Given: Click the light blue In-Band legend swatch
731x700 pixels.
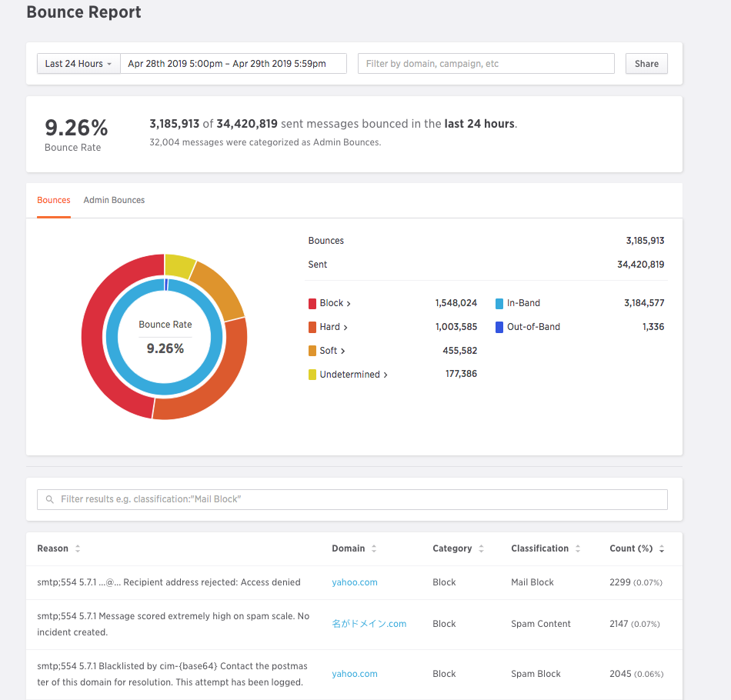Looking at the screenshot, I should click(x=499, y=304).
